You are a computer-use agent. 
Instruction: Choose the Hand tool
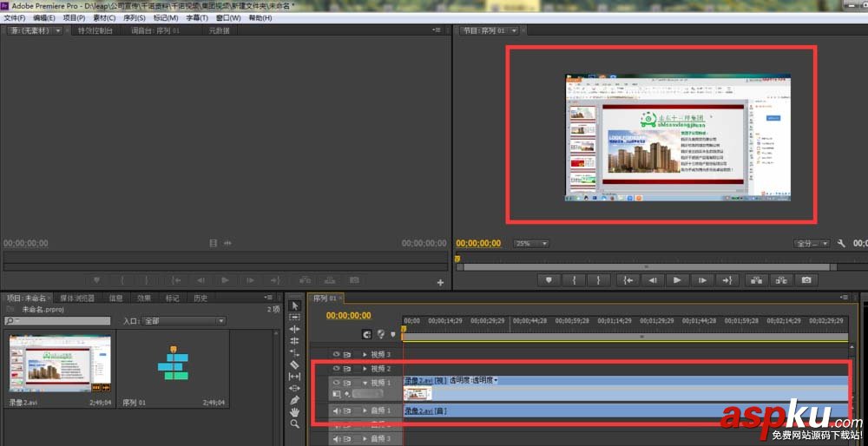point(294,412)
